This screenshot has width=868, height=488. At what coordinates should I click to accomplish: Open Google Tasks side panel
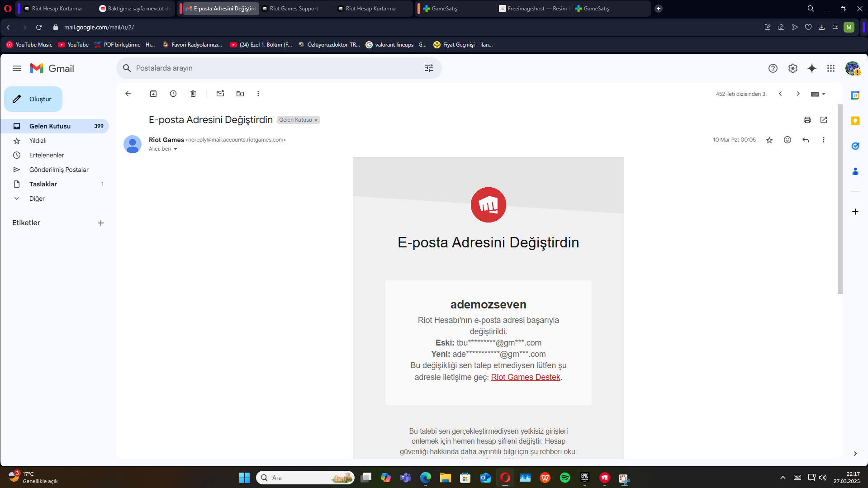855,146
